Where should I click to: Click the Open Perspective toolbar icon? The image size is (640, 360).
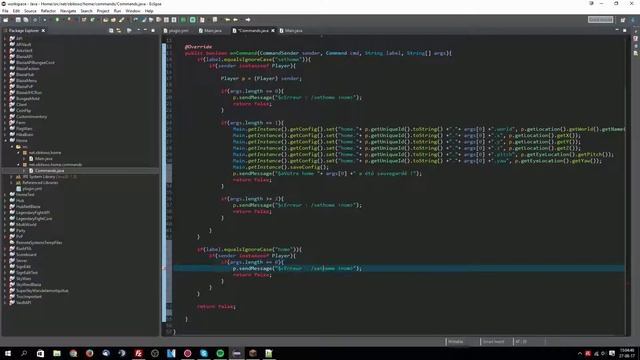point(623,20)
